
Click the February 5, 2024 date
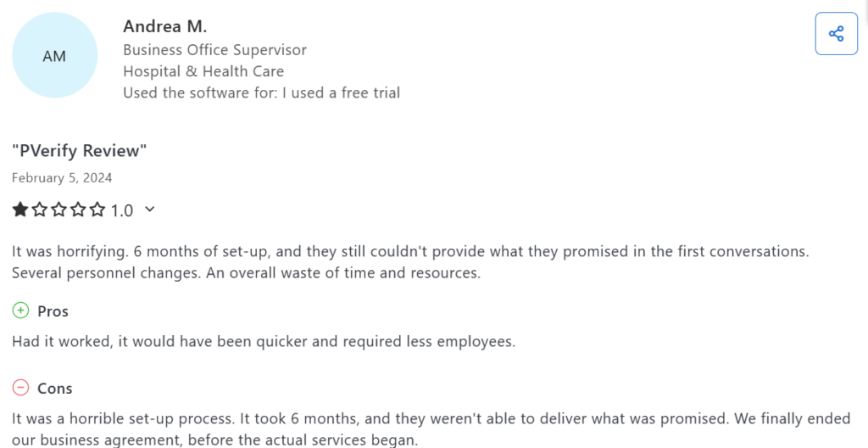click(62, 178)
